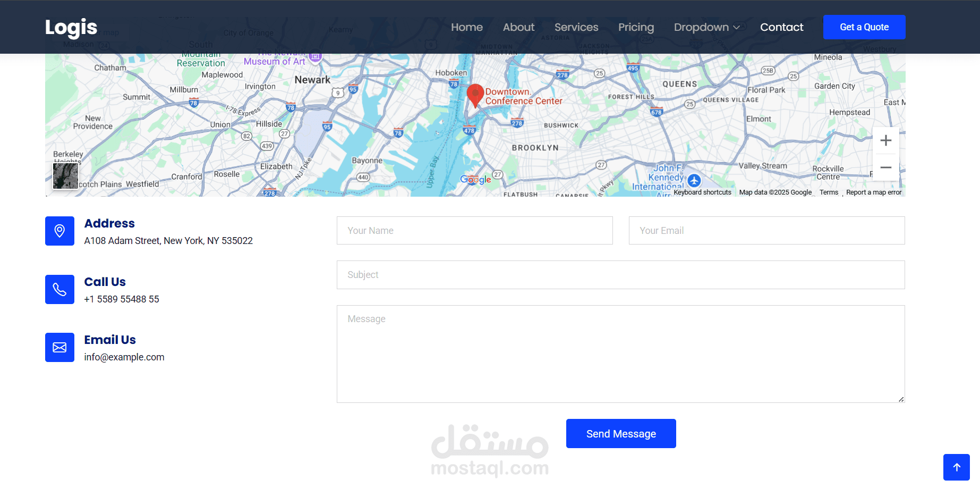The height and width of the screenshot is (488, 980).
Task: Open map Keyboard shortcuts
Action: pos(702,192)
